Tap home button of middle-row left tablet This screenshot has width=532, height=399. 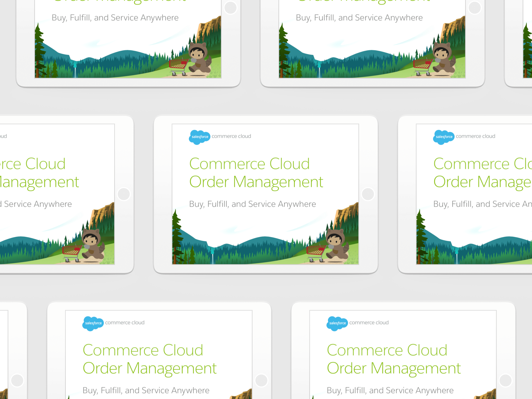pyautogui.click(x=124, y=194)
